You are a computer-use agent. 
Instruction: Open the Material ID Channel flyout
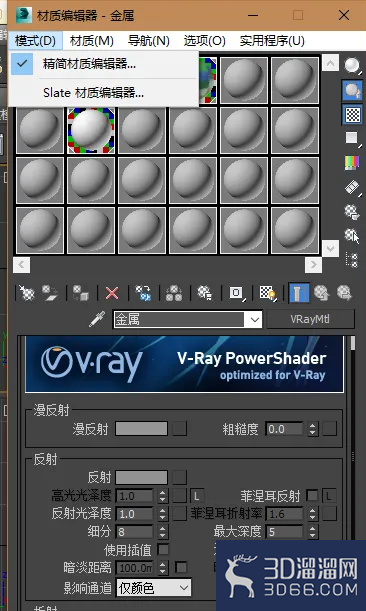(x=236, y=293)
